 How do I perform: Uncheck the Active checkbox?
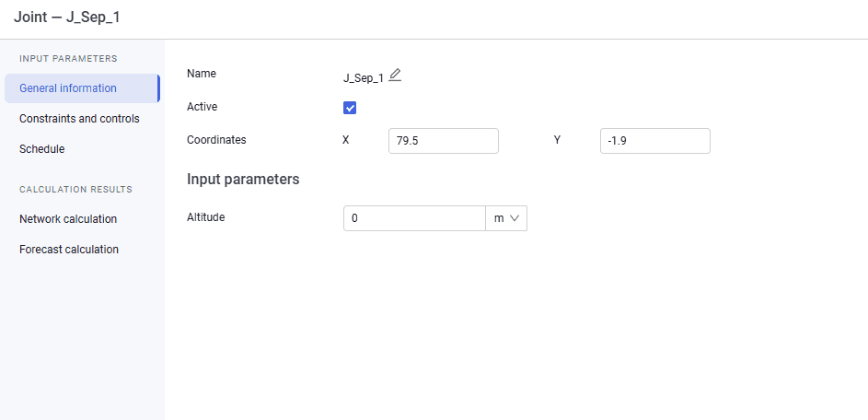[x=350, y=108]
